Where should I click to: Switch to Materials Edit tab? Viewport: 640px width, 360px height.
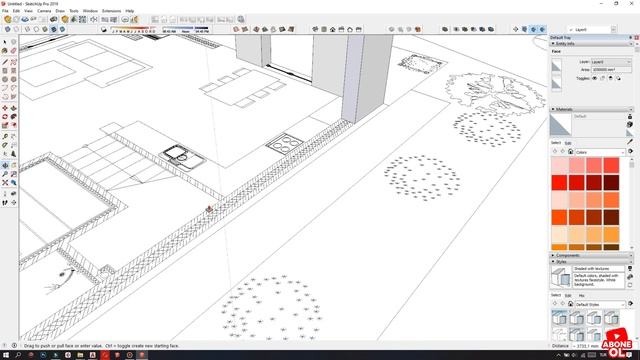pos(568,143)
